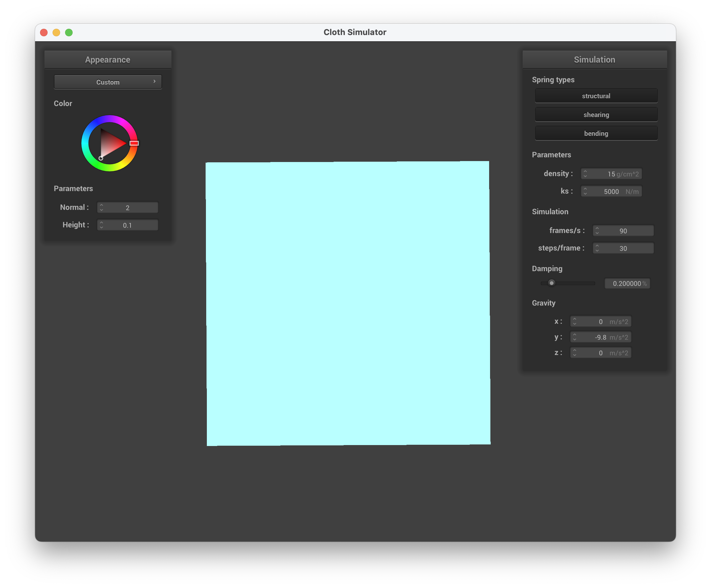
Task: Toggle the bending spring type button
Action: click(596, 133)
